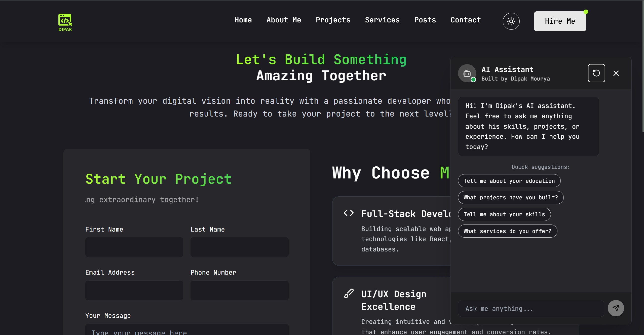Viewport: 644px width, 335px height.
Task: Open the About Me page
Action: 284,20
